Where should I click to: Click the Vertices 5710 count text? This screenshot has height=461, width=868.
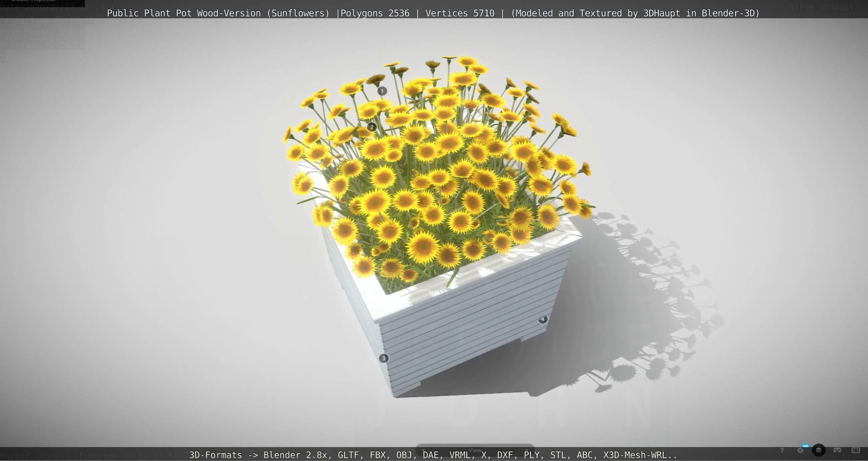pyautogui.click(x=460, y=13)
